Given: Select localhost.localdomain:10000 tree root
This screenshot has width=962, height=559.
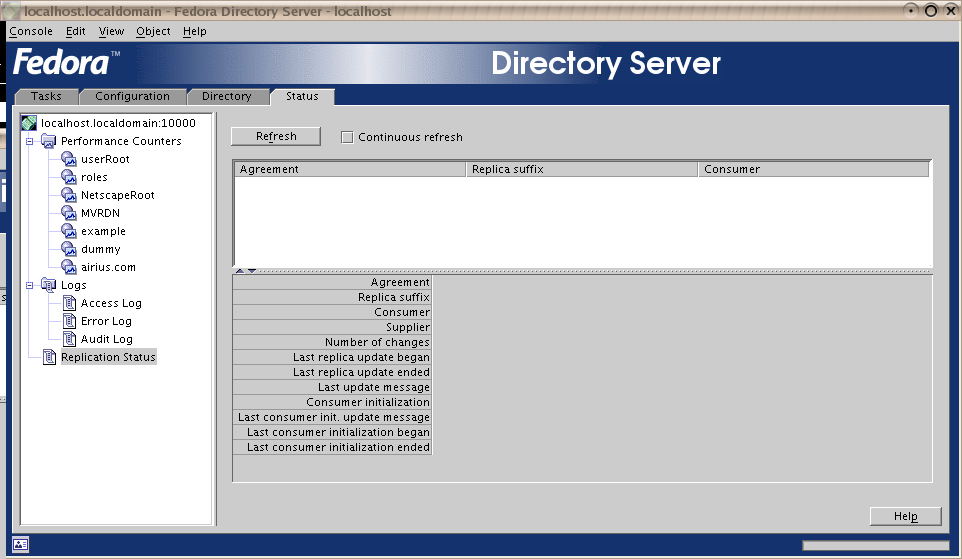Looking at the screenshot, I should click(118, 123).
